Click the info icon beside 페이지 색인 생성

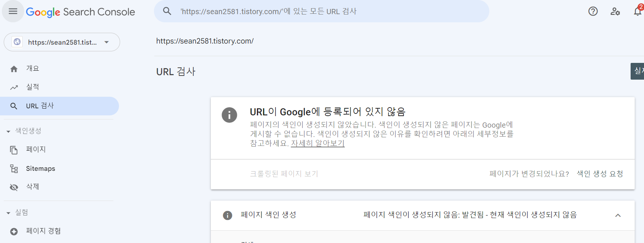click(x=227, y=215)
